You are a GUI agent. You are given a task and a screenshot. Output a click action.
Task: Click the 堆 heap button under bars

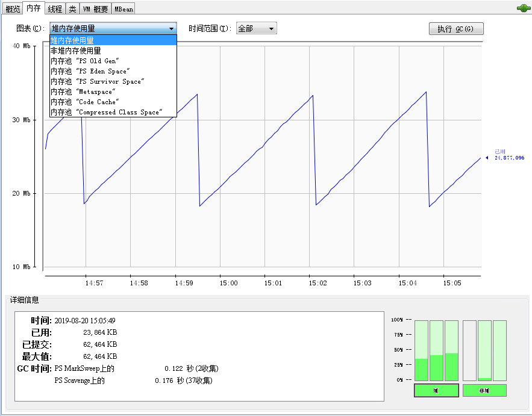pyautogui.click(x=436, y=391)
